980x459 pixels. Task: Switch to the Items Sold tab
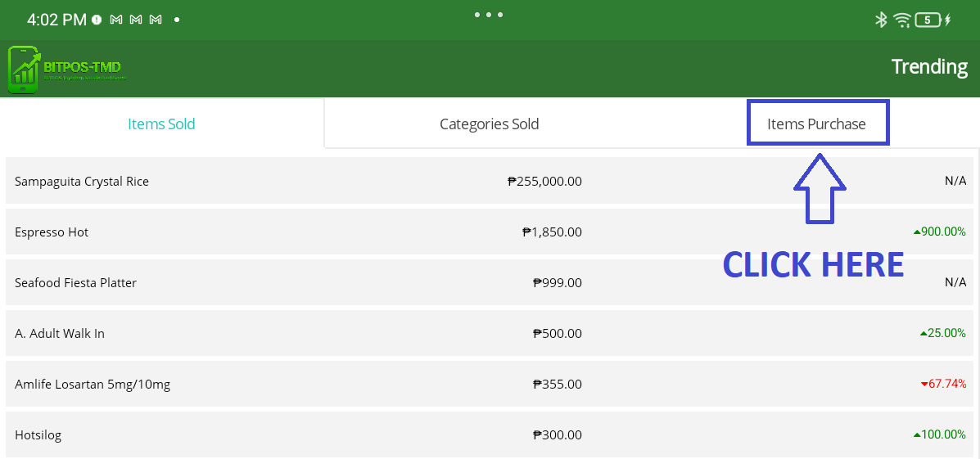161,124
